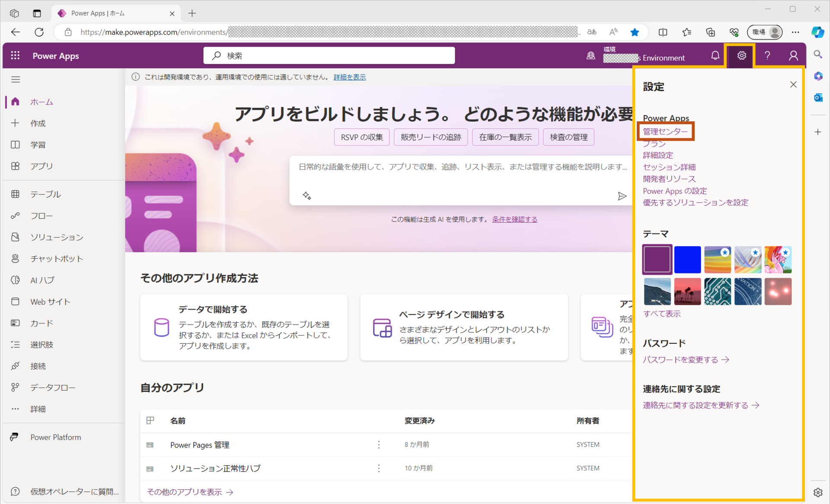Open the データで開始する card
The height and width of the screenshot is (504, 830).
244,327
